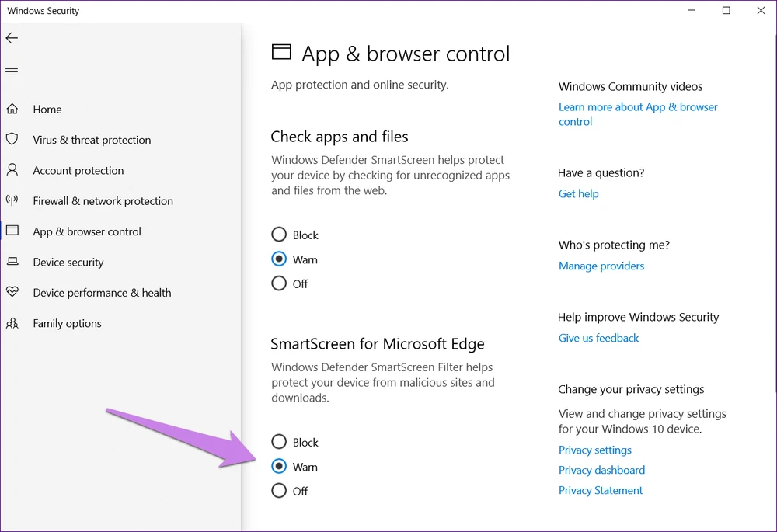
Task: Select Block for SmartScreen for Microsoft Edge
Action: tap(279, 442)
